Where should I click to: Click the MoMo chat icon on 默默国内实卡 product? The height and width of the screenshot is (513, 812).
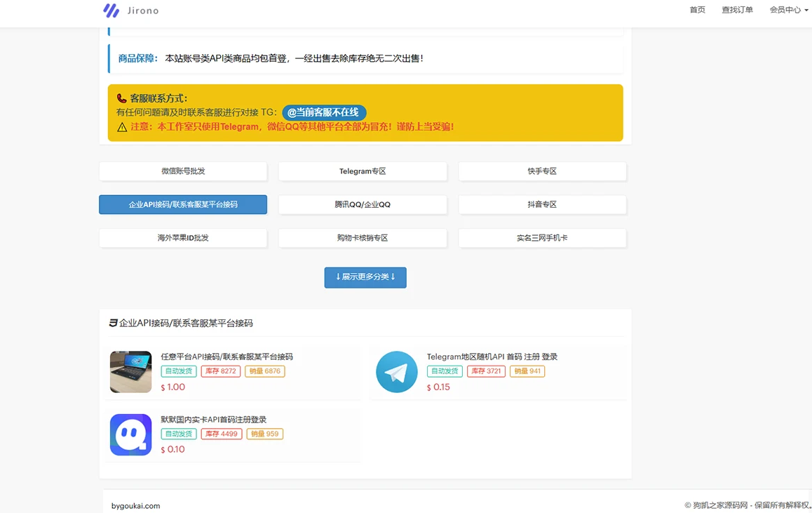pos(130,434)
